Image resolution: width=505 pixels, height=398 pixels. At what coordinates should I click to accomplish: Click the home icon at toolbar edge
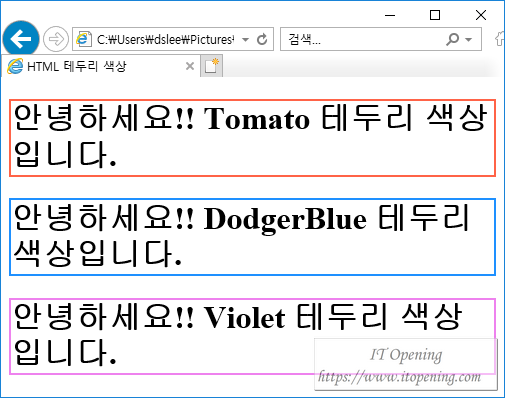tap(499, 39)
